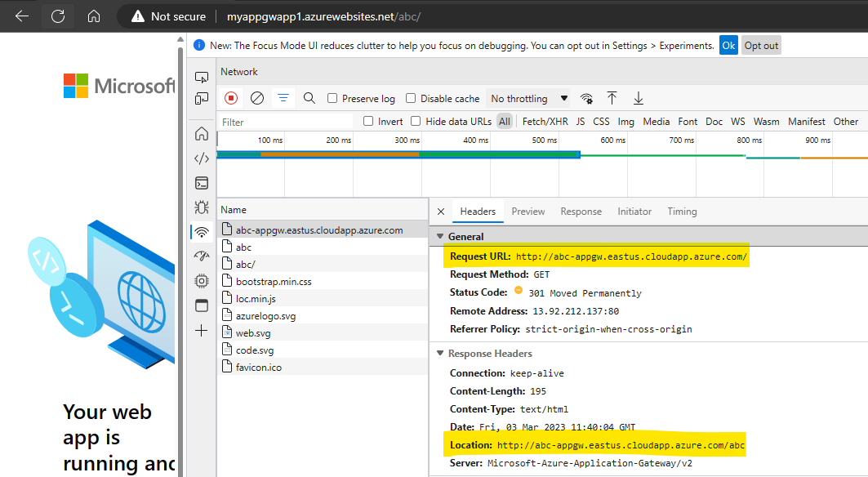Select the abc request row
Viewport: 868px width, 477px height.
point(323,247)
